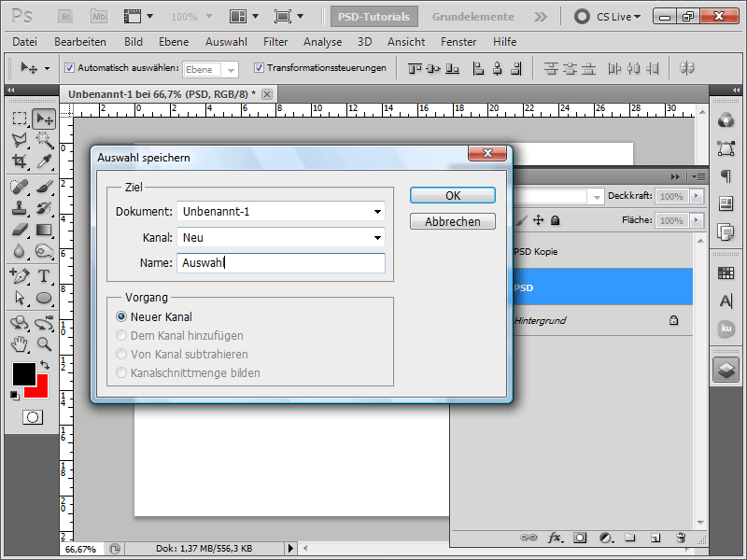Select the Rectangular Marquee tool
The image size is (747, 560).
click(x=20, y=119)
